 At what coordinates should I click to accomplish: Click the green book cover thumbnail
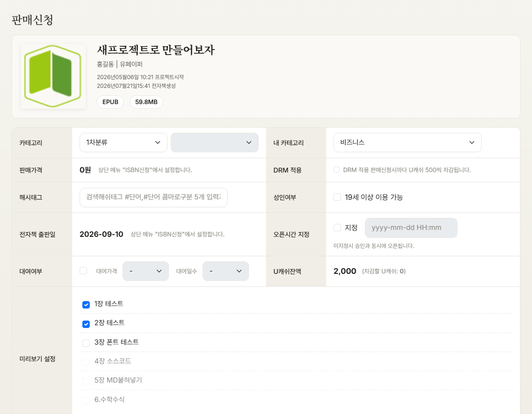[53, 76]
